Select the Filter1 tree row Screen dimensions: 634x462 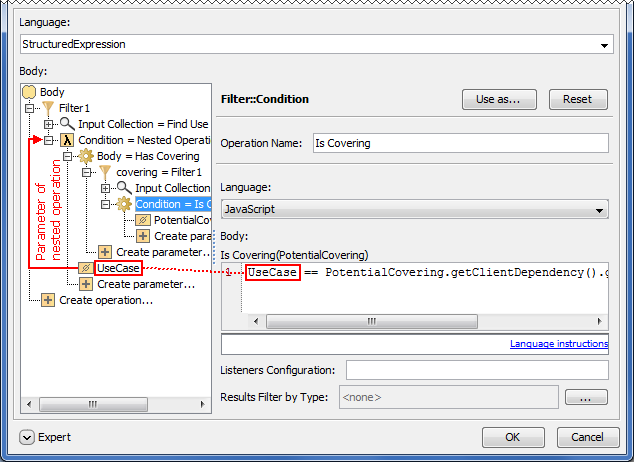pos(74,108)
